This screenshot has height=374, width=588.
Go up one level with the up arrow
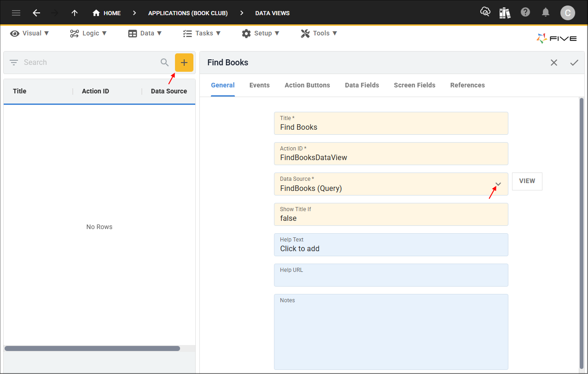(x=74, y=13)
